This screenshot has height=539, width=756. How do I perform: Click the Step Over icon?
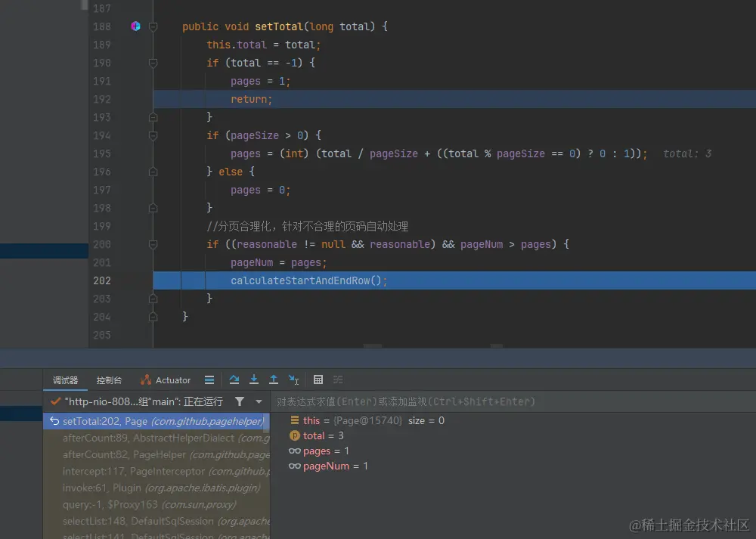234,380
